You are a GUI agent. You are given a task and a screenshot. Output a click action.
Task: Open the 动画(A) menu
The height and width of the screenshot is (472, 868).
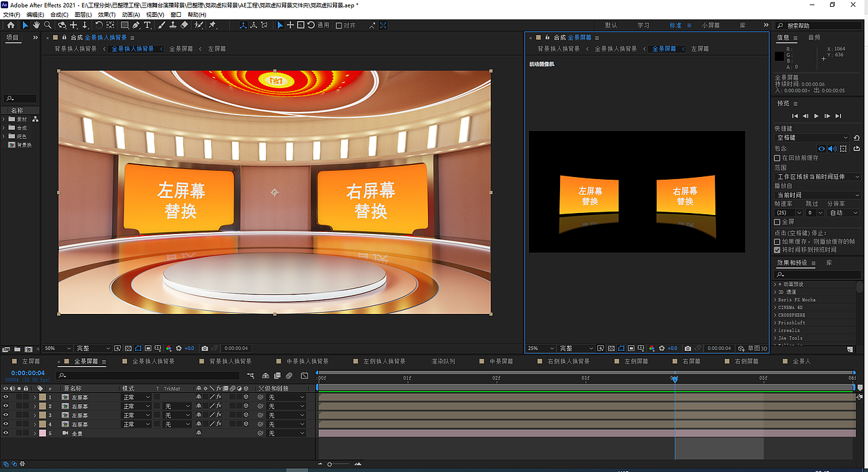coord(131,14)
